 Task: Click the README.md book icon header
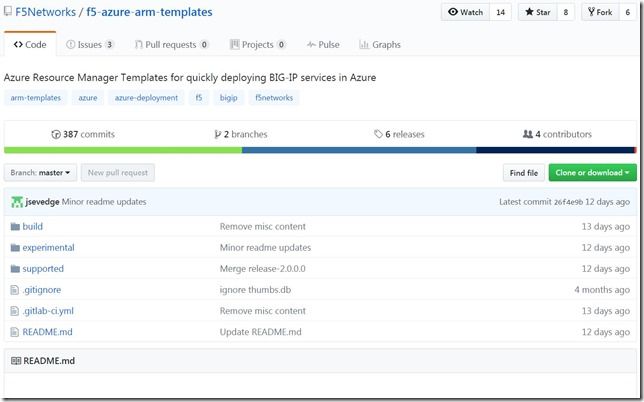pyautogui.click(x=16, y=360)
